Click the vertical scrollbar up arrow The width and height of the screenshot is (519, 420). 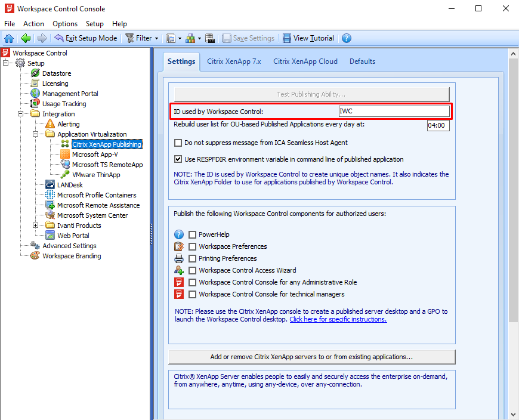pyautogui.click(x=513, y=54)
